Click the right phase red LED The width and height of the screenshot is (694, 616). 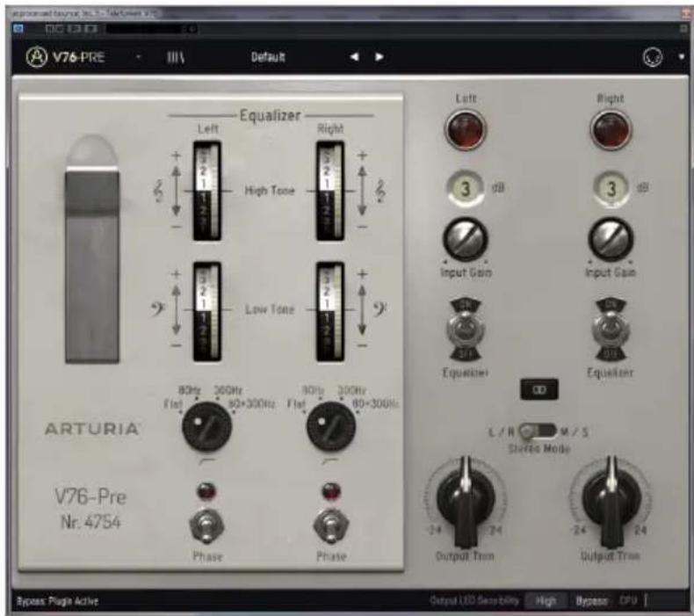click(331, 491)
